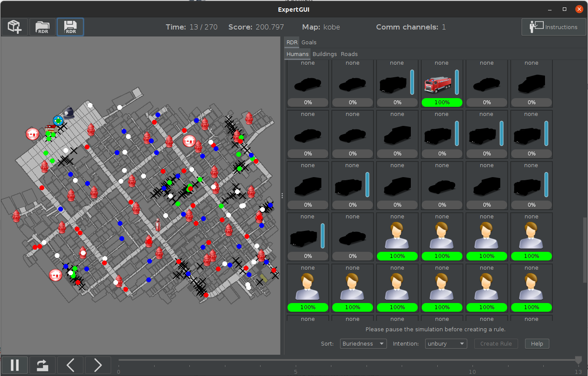Pause the simulation
This screenshot has width=588, height=376.
point(15,365)
